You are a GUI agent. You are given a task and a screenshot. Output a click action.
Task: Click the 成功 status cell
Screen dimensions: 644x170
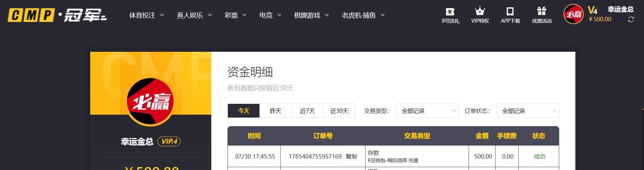(539, 156)
